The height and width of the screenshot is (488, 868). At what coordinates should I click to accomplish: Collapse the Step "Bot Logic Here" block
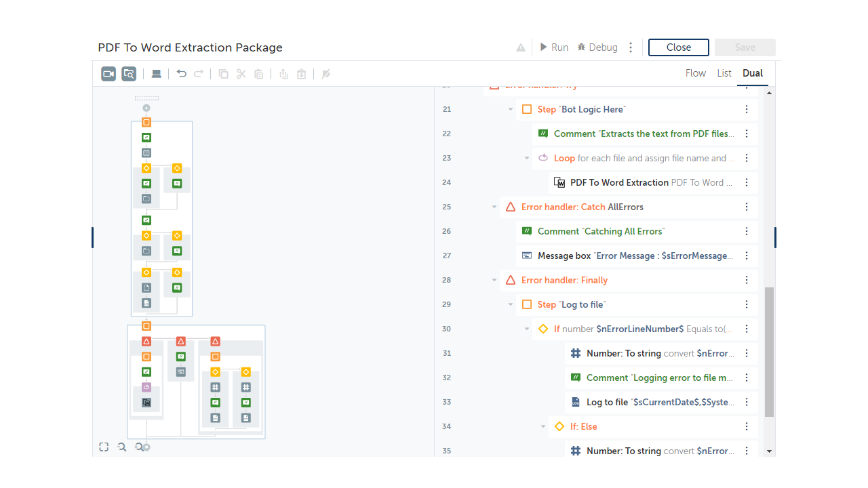[x=511, y=110]
